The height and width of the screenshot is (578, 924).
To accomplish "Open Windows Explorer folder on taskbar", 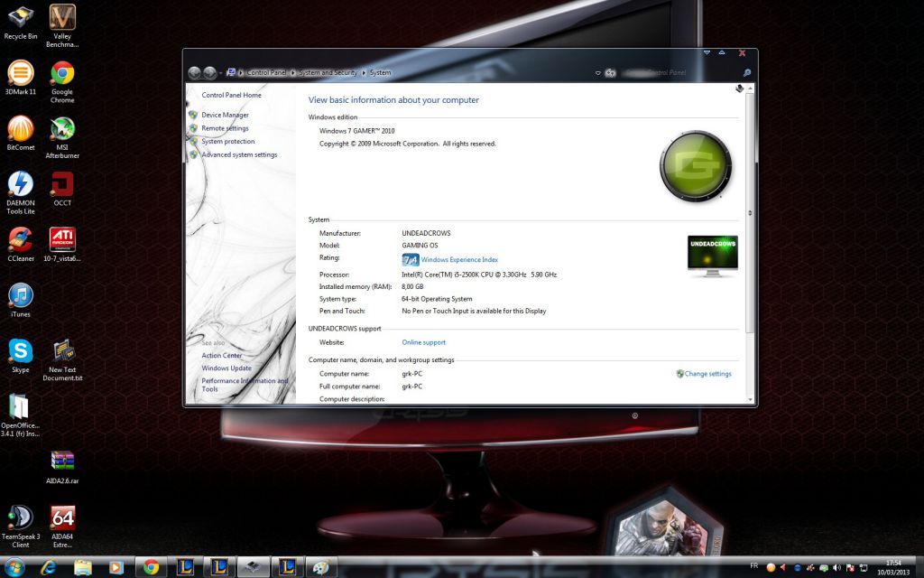I will click(82, 567).
